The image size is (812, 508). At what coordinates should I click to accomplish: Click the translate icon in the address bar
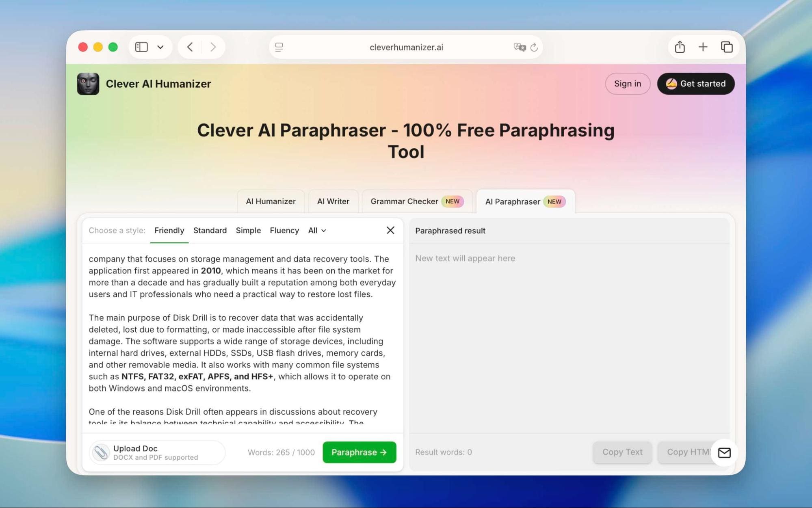(520, 47)
